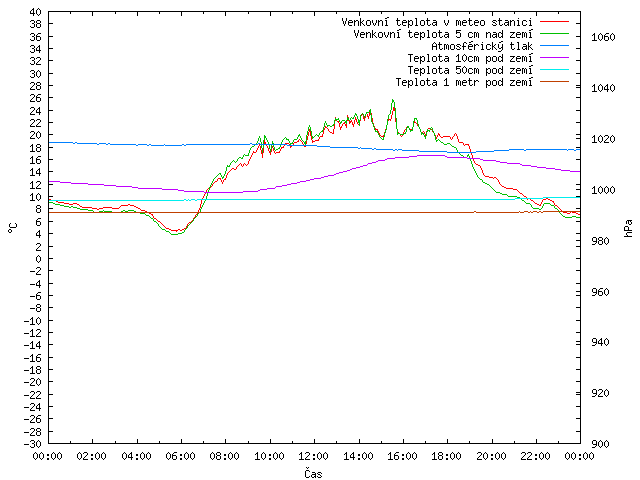The image size is (640, 480).
Task: Click legend label 'Teplota 50cm pod zemí'
Action: (470, 70)
